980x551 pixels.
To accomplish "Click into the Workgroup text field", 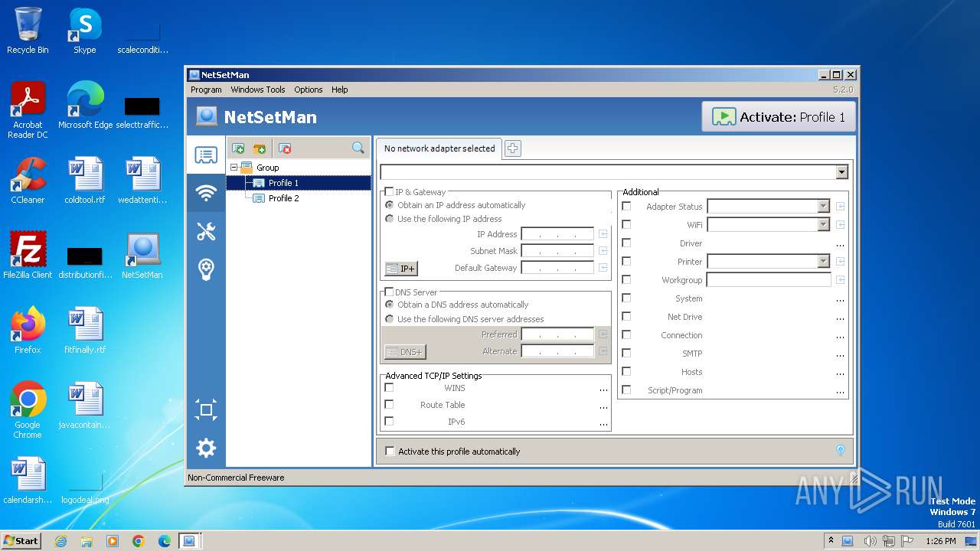I will coord(769,280).
